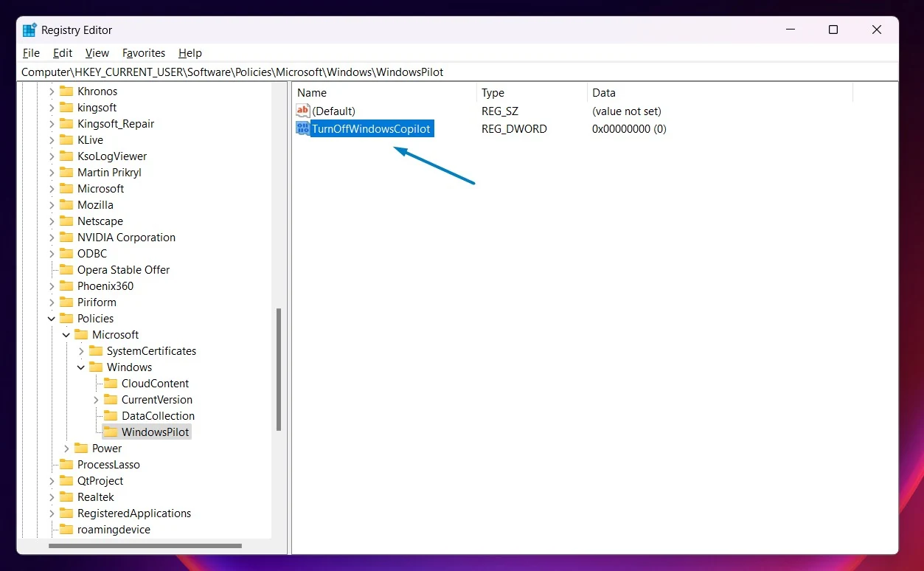Click the Opera Stable Offer folder icon
The image size is (924, 571).
point(66,270)
